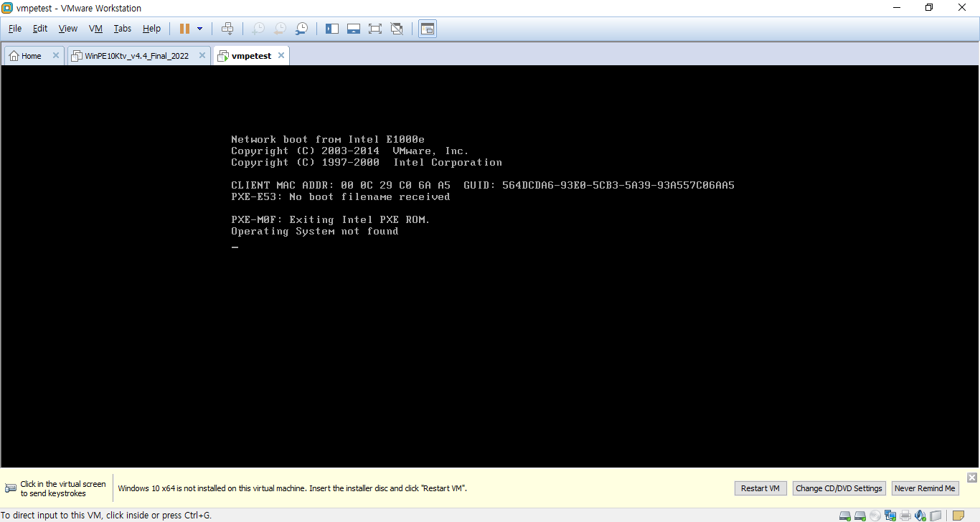
Task: Click inside the virtual machine console screen
Action: click(490, 266)
